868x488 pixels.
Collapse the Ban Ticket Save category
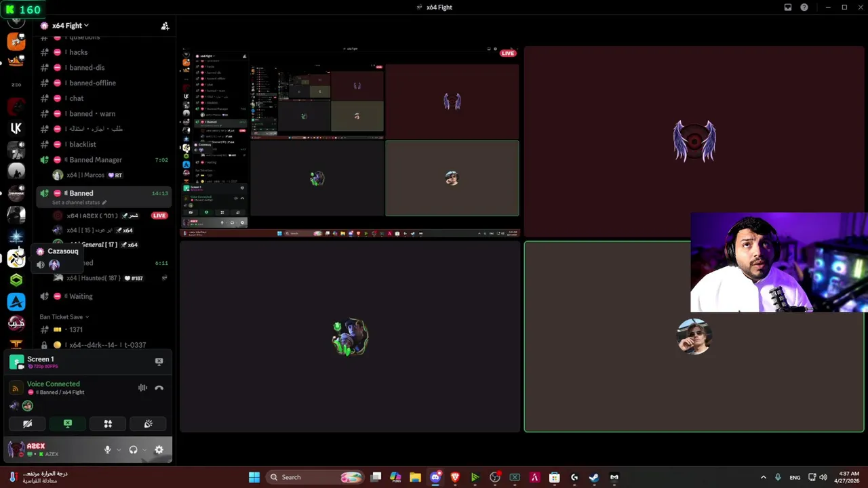[64, 317]
